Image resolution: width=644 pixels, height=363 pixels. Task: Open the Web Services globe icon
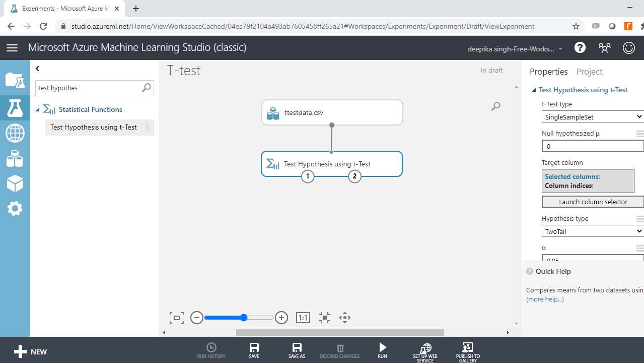[15, 134]
